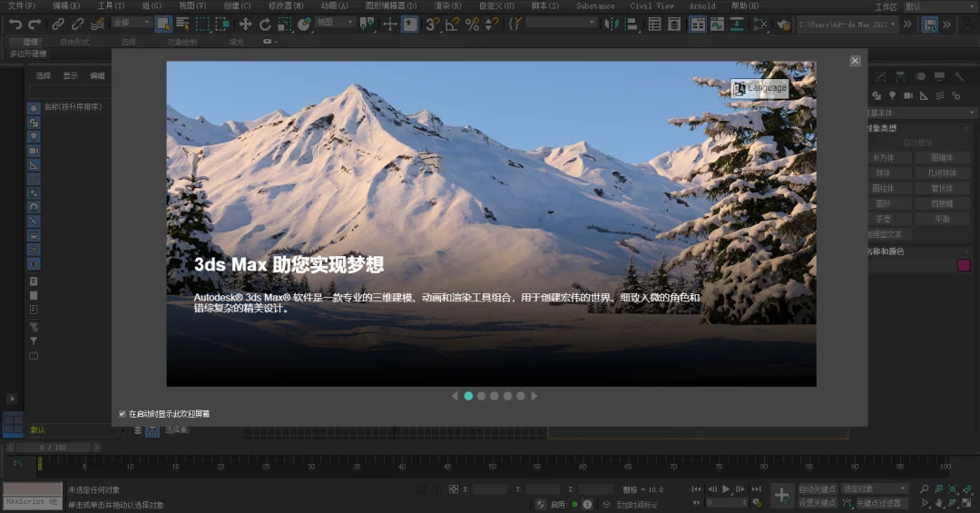Toggle Layer Explorer stacked icon
Image resolution: width=980 pixels, height=513 pixels.
tap(674, 25)
